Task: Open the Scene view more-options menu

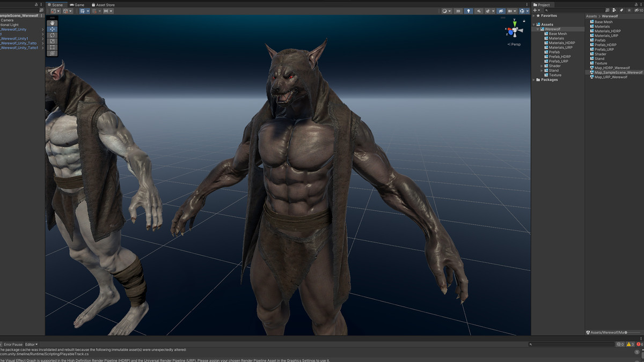Action: [528, 4]
